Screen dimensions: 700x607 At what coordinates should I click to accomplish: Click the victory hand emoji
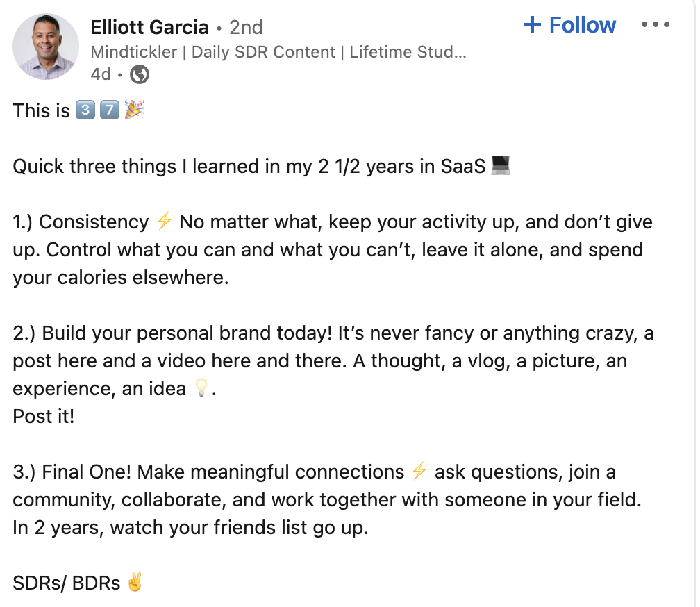tap(135, 583)
